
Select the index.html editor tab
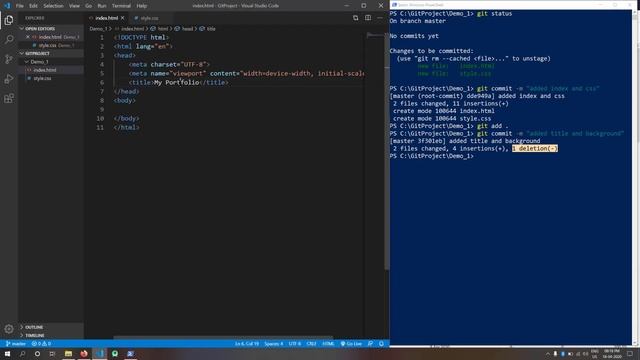click(107, 18)
